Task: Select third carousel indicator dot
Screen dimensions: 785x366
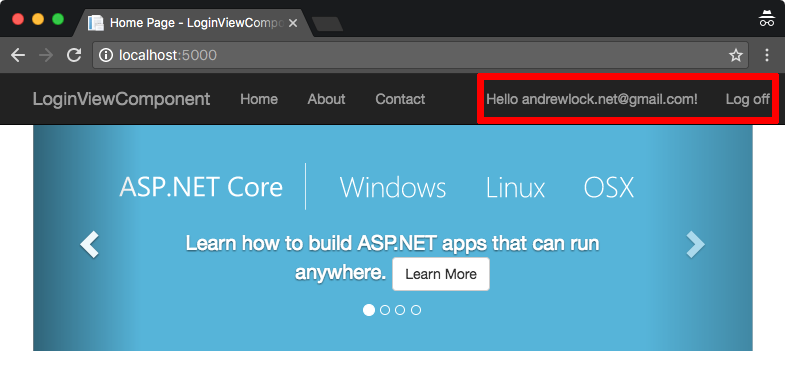Action: [x=400, y=310]
